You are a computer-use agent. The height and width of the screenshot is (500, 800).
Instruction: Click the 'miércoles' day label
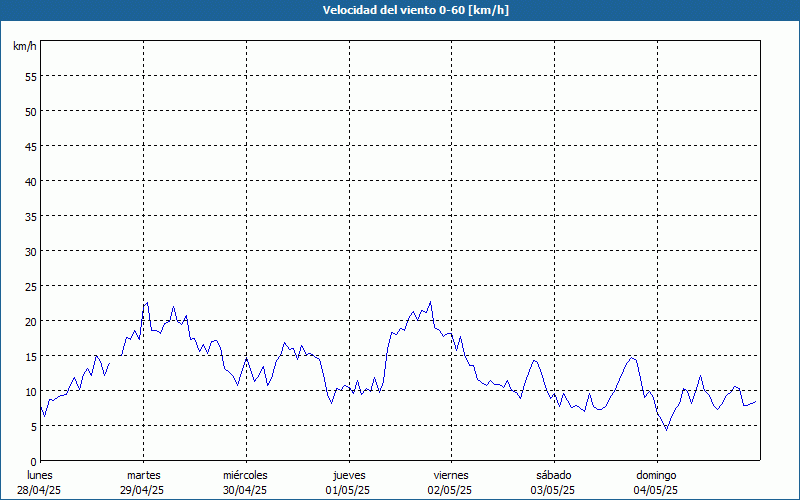(x=245, y=475)
